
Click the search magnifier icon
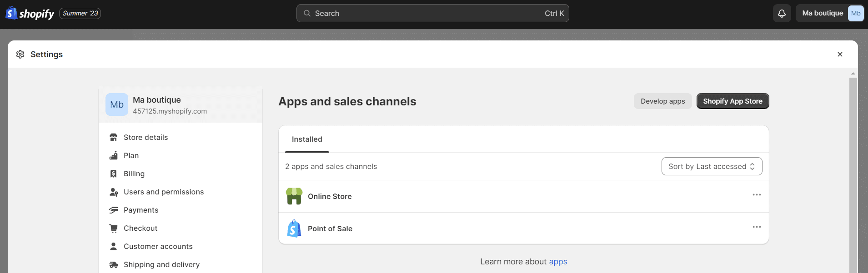(x=307, y=14)
